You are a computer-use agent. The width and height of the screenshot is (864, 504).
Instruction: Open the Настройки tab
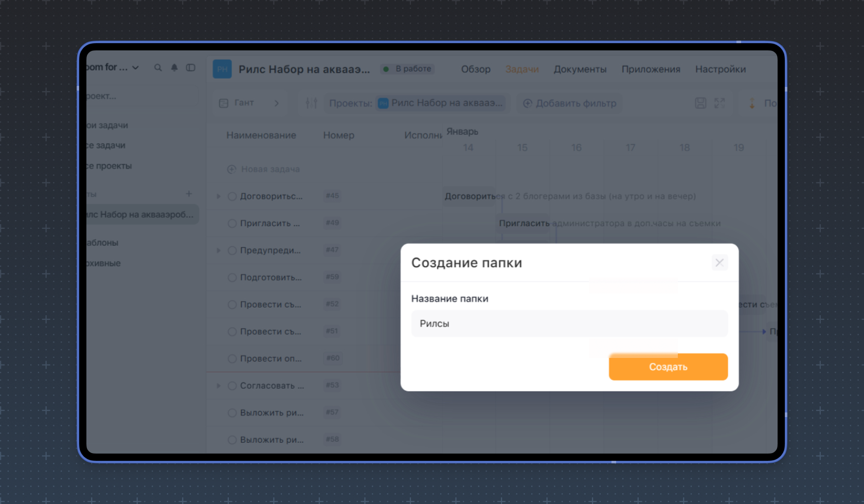(720, 69)
